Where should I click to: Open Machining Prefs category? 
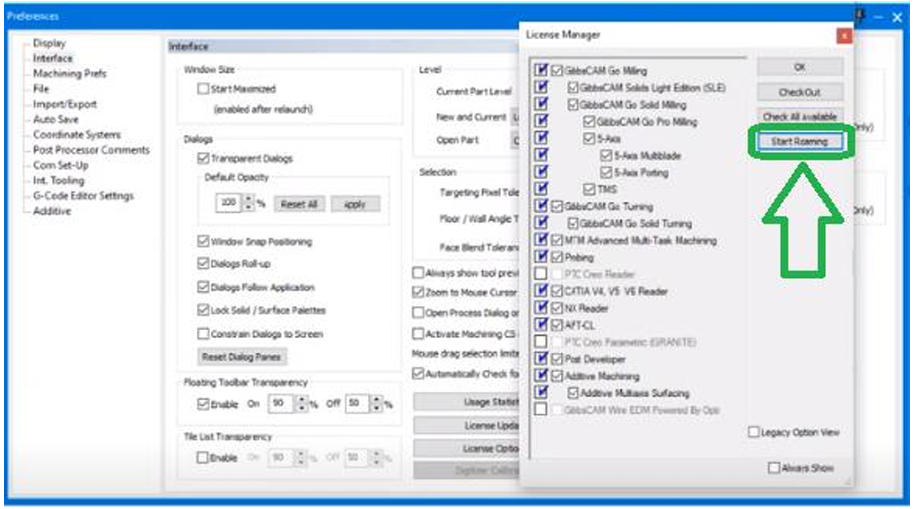(x=69, y=73)
